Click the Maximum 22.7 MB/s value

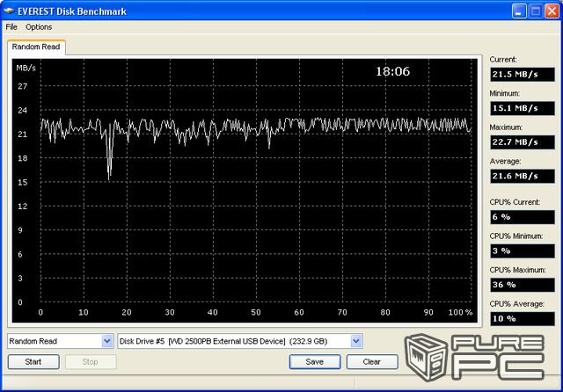tap(523, 142)
